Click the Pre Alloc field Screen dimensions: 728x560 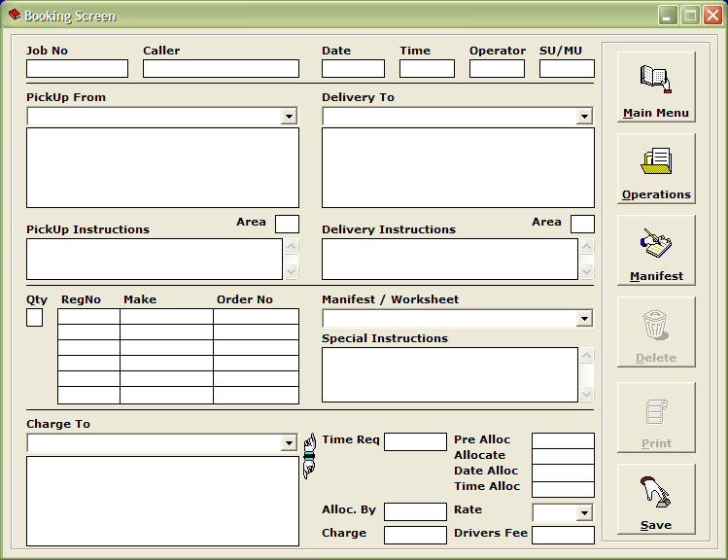[563, 440]
